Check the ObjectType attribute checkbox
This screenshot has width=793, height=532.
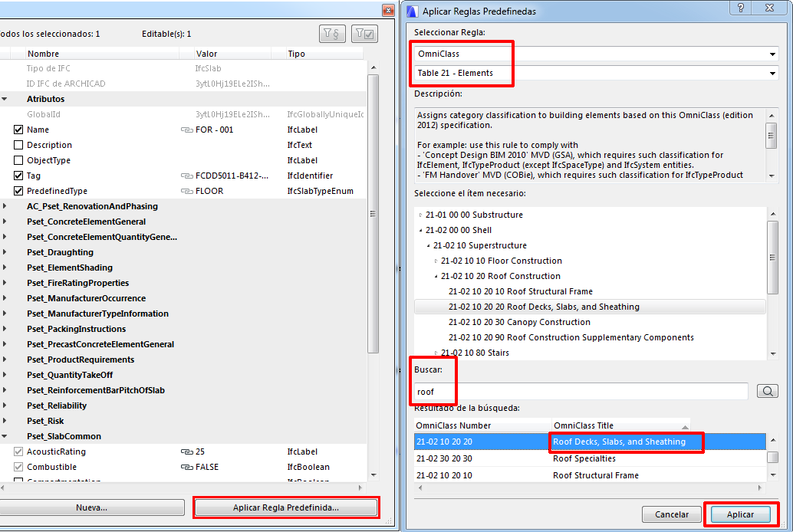pos(18,160)
